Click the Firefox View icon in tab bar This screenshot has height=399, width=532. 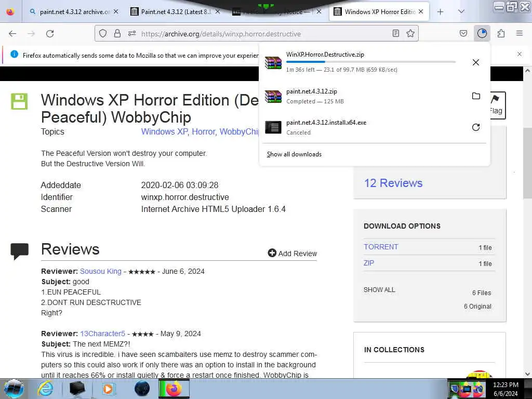[x=10, y=12]
